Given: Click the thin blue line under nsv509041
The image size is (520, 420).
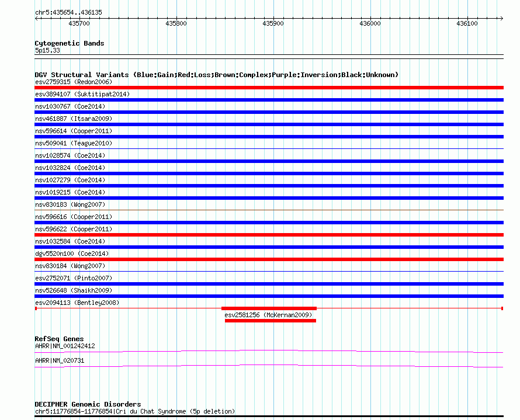Looking at the screenshot, I should 269,148.
